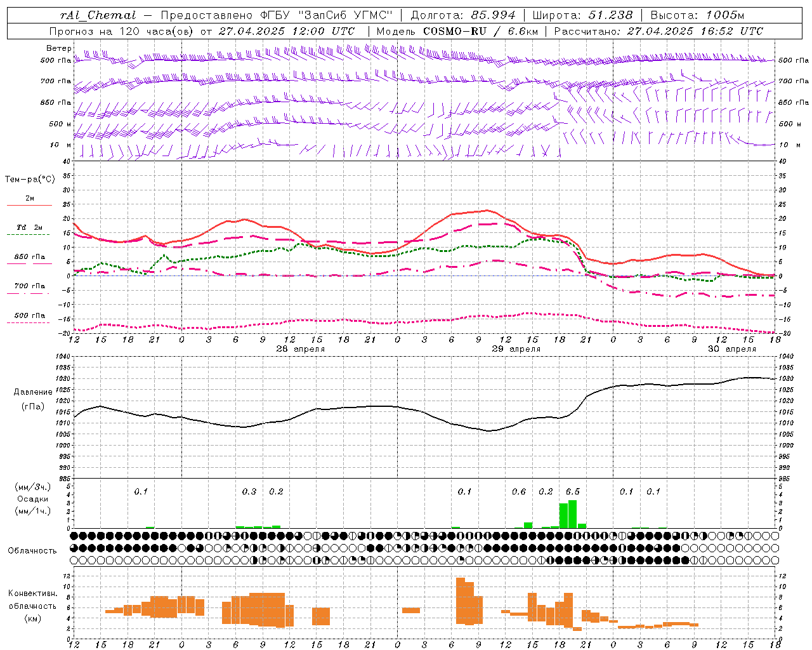Click the Рассчитано: 27.04.2025 16:52 UTC text
Screen dimensions: 812x650
click(658, 30)
